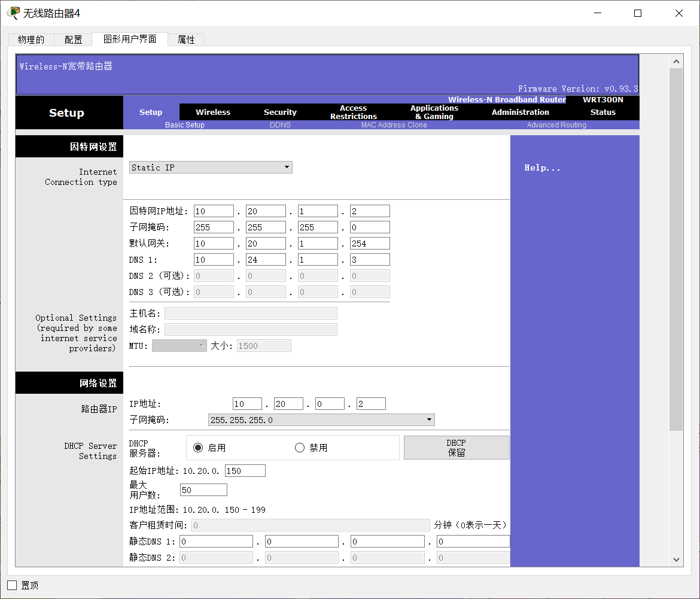The image size is (700, 599).
Task: Switch to the 配置 tab
Action: pyautogui.click(x=73, y=39)
